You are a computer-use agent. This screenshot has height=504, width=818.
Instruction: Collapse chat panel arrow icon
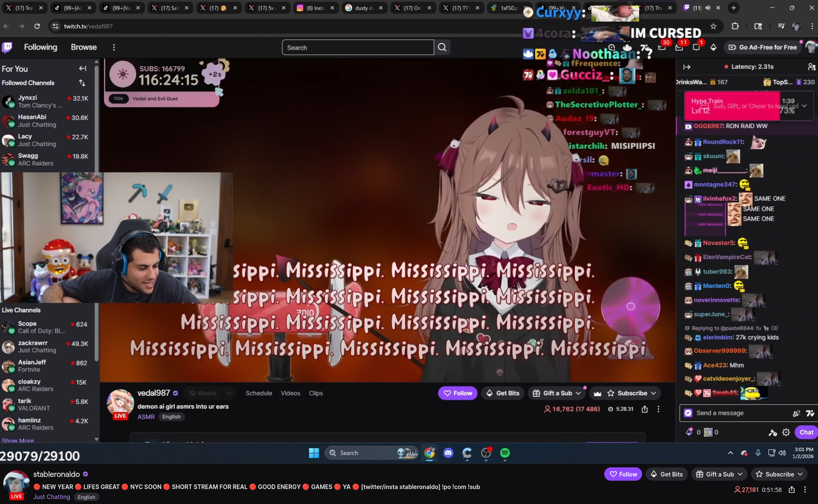click(x=687, y=67)
